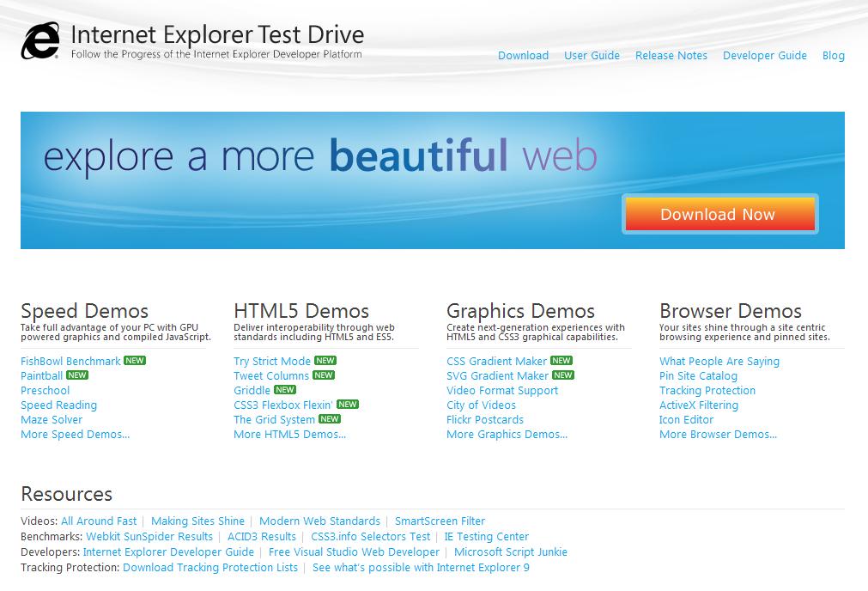Open the CSS Gradient Maker demo
The height and width of the screenshot is (591, 868).
(496, 361)
